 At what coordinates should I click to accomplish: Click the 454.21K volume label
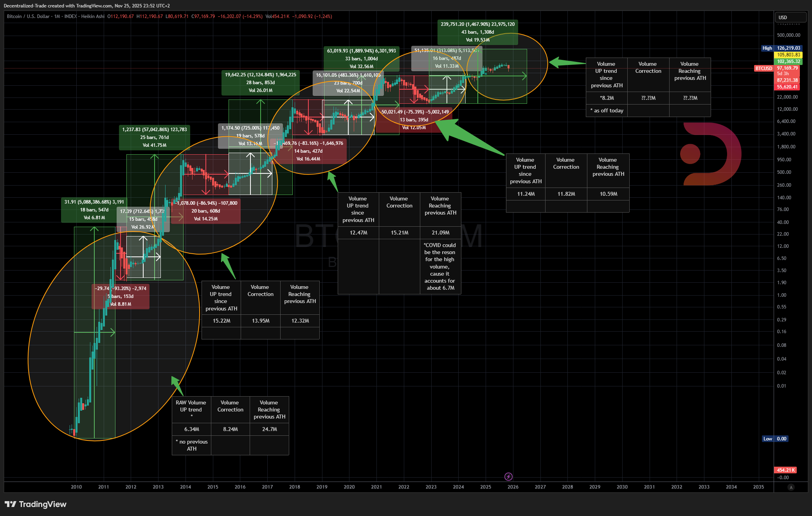pyautogui.click(x=785, y=470)
